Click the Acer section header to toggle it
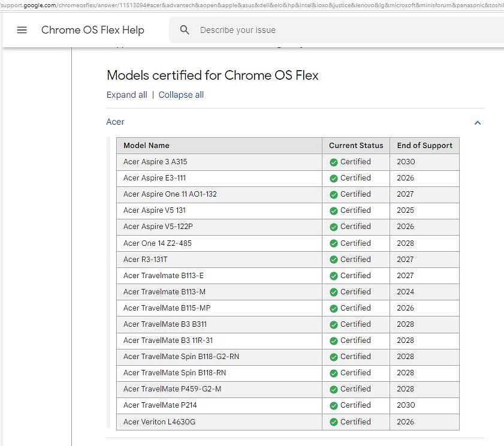The image size is (504, 446). (115, 122)
